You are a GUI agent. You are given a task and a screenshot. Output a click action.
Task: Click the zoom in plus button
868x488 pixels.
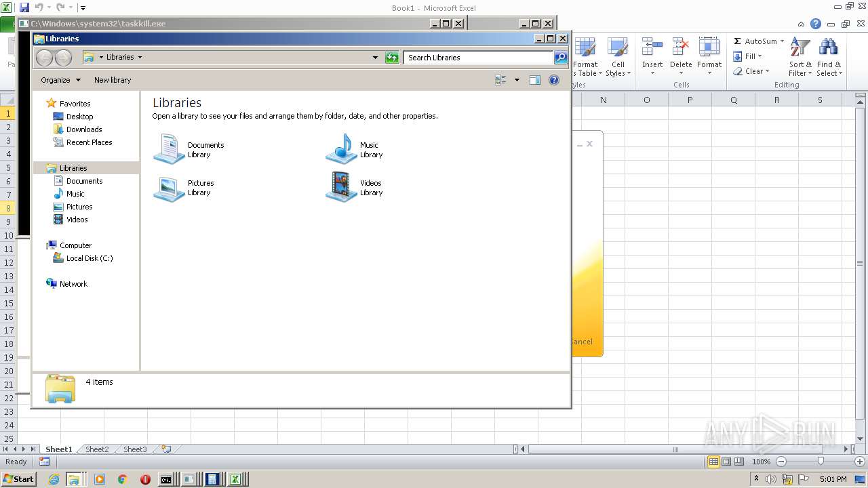860,462
